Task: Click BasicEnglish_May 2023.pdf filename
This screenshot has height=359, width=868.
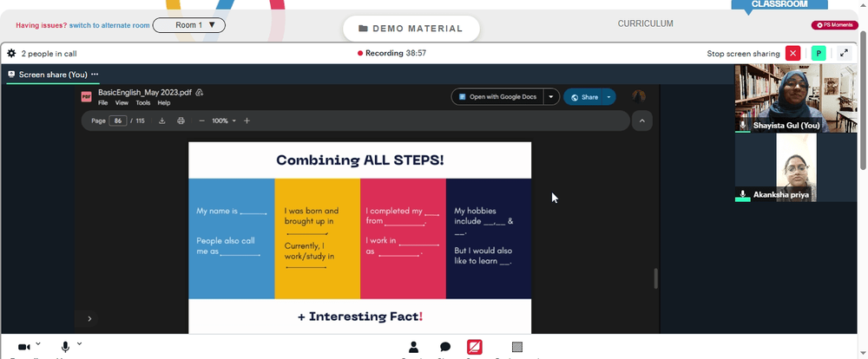Action: (144, 93)
